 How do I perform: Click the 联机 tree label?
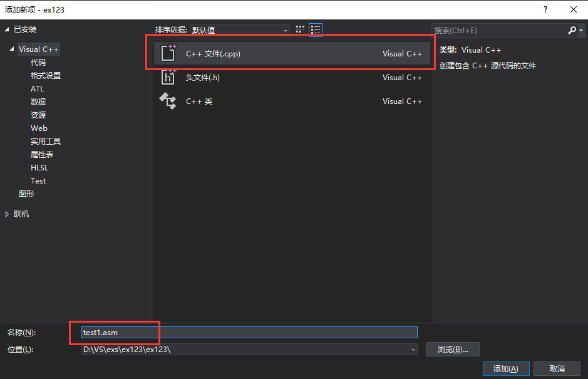(21, 214)
